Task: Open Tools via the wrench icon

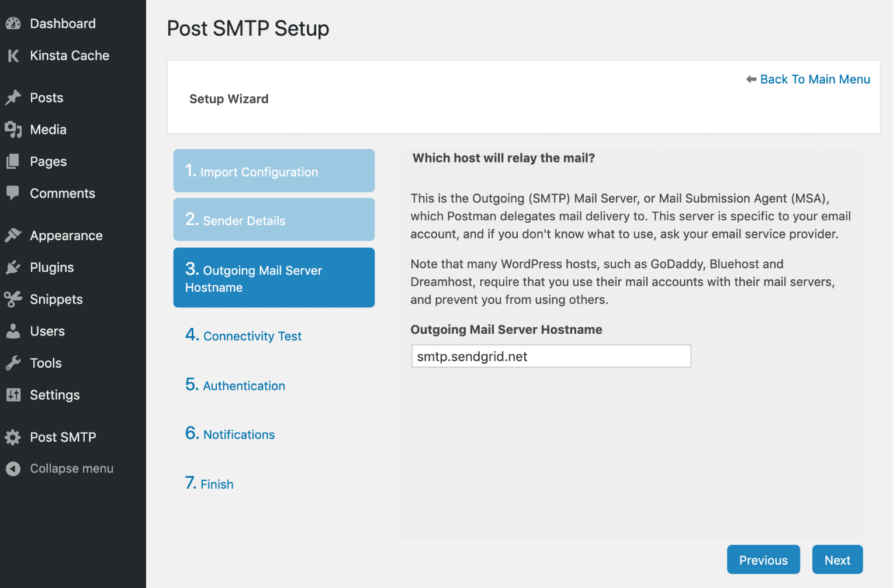Action: click(x=13, y=363)
